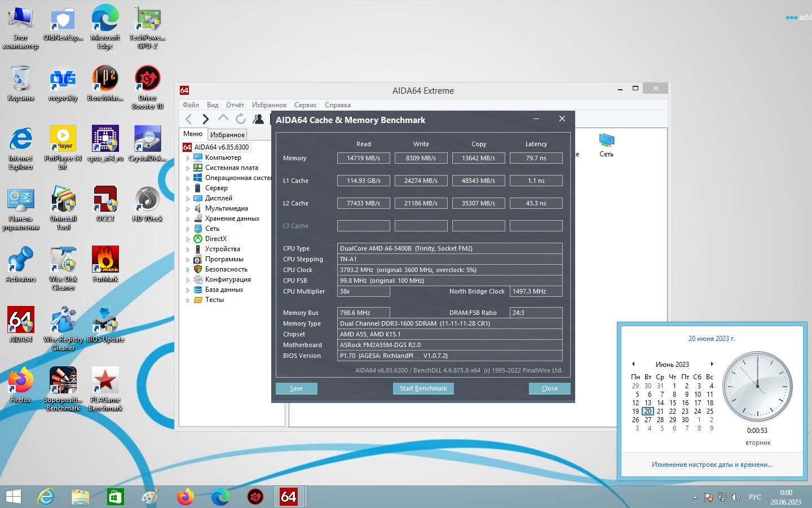Viewport: 812px width, 508px height.
Task: Select Программы tree item
Action: [x=224, y=259]
